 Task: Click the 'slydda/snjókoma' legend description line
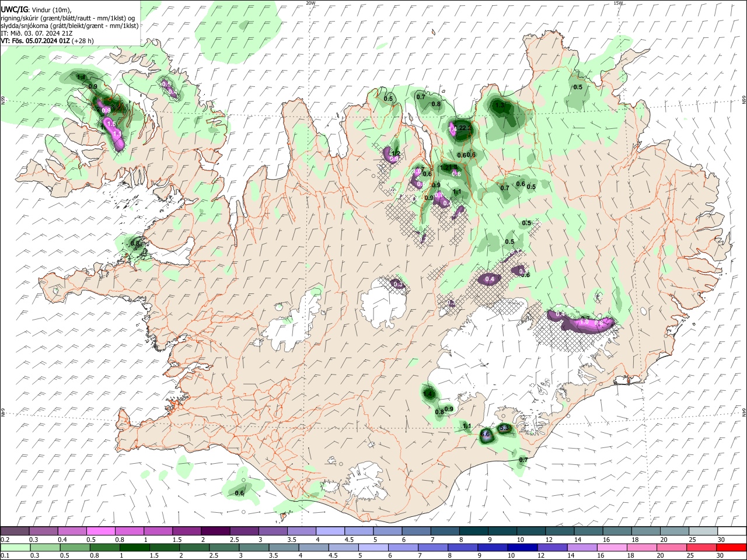point(69,26)
